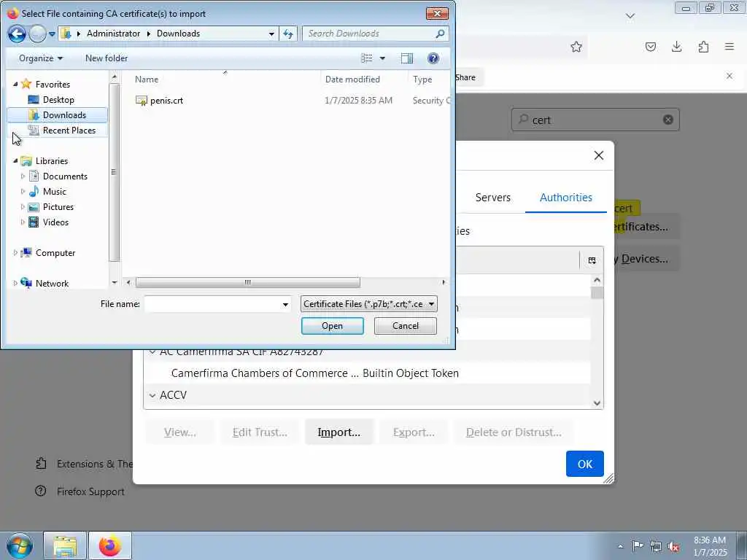Click New folder in the dialog toolbar
This screenshot has width=747, height=560.
107,58
